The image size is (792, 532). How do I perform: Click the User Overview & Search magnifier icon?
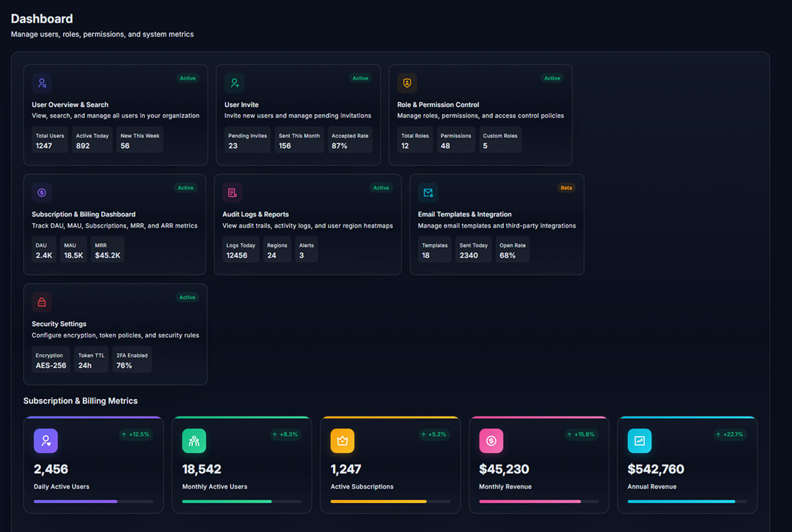42,82
